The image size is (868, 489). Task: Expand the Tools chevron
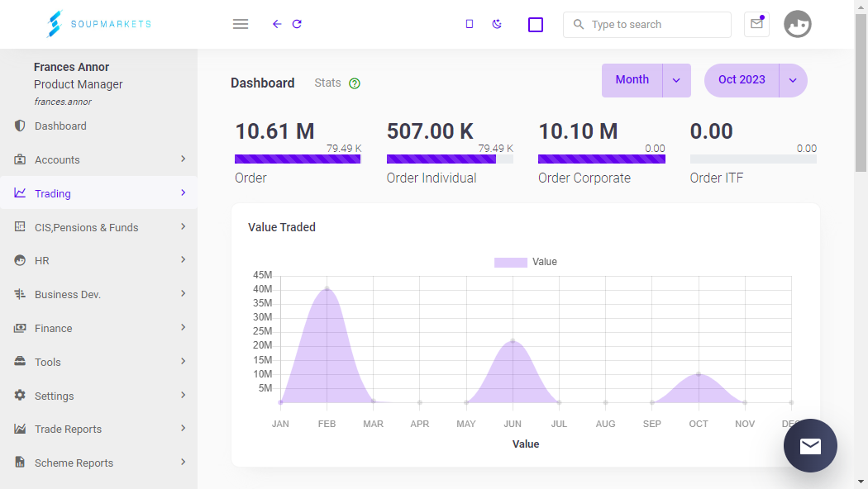coord(184,361)
